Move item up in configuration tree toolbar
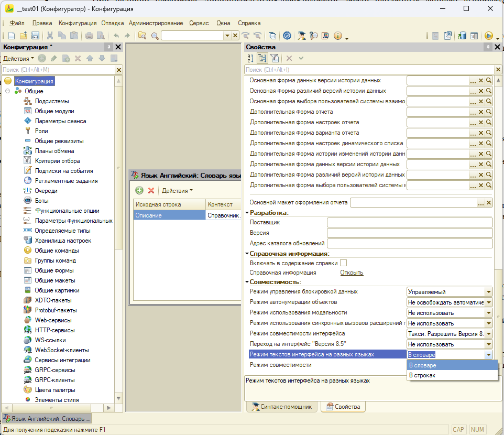Viewport: 504px width, 435px height. [90, 58]
